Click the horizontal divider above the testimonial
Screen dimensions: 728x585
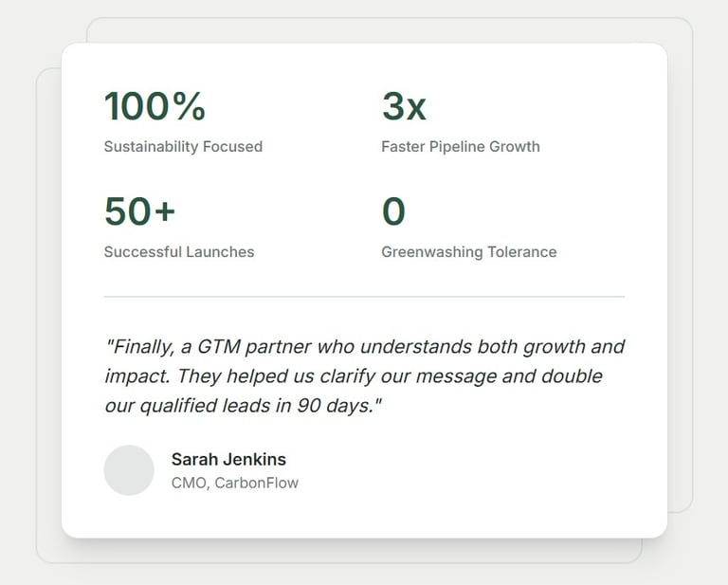pos(364,297)
